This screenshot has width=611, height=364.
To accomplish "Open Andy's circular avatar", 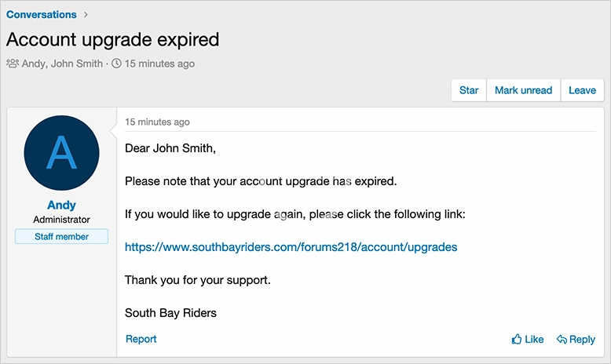I will coord(62,153).
